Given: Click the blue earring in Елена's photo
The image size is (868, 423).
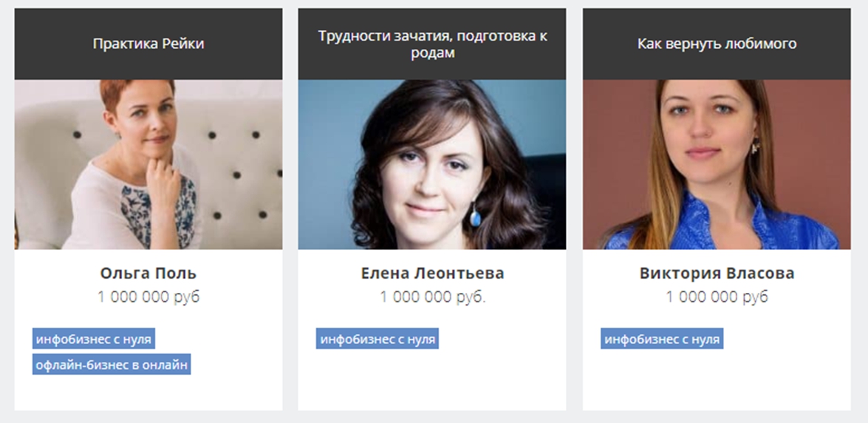Looking at the screenshot, I should (476, 216).
